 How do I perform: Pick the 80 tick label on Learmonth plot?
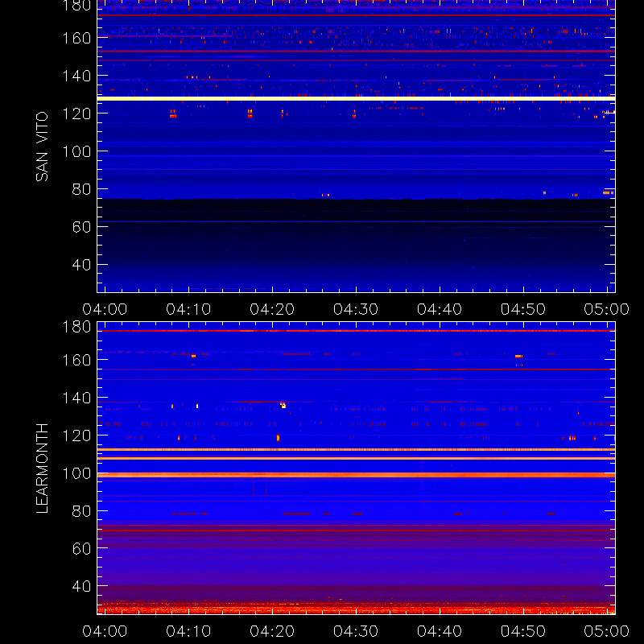coord(81,511)
